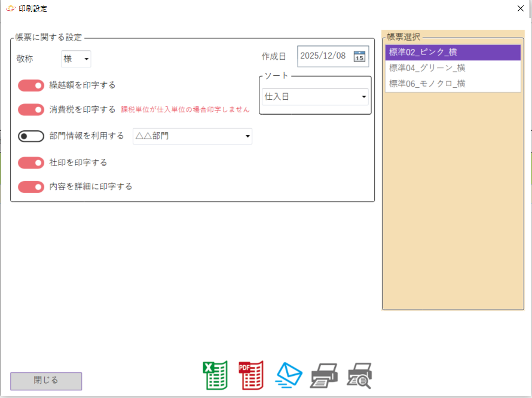Open the calendar date picker

tap(359, 56)
